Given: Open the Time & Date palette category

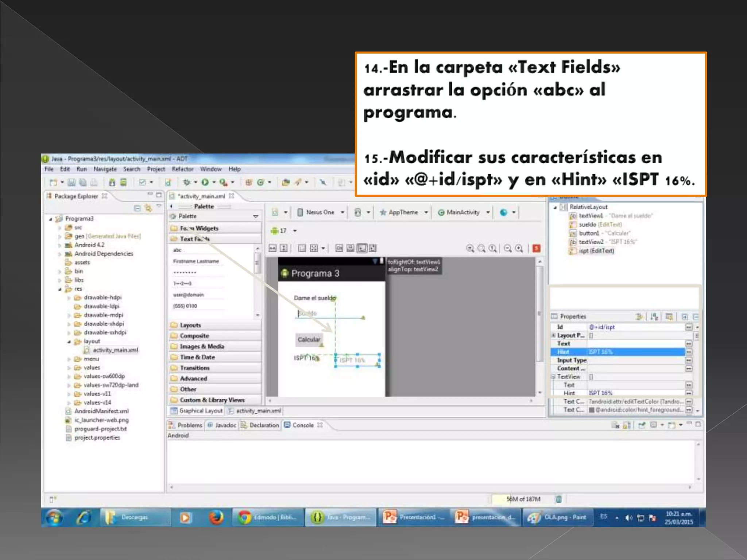Looking at the screenshot, I should (x=215, y=357).
